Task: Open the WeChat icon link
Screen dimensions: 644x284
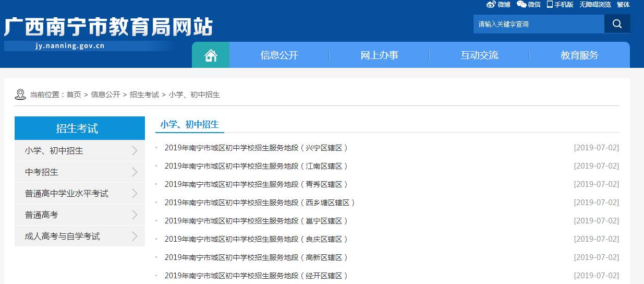Action: [521, 4]
